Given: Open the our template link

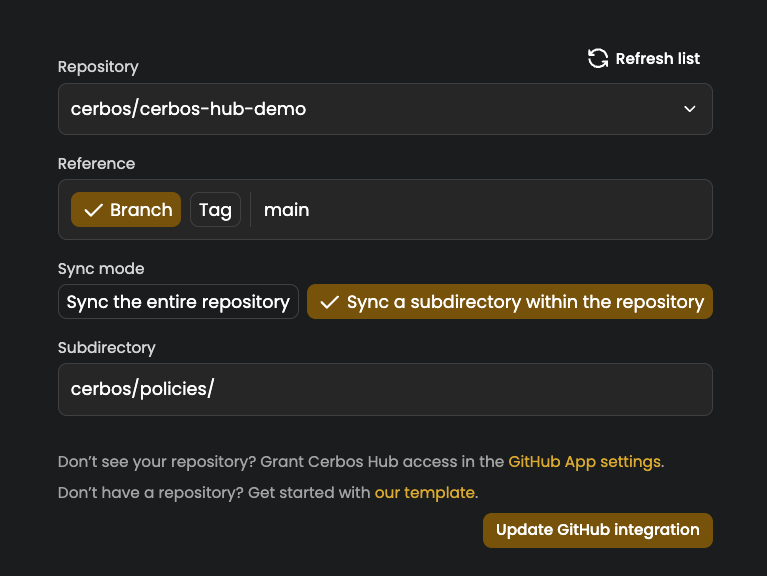Looking at the screenshot, I should [425, 492].
